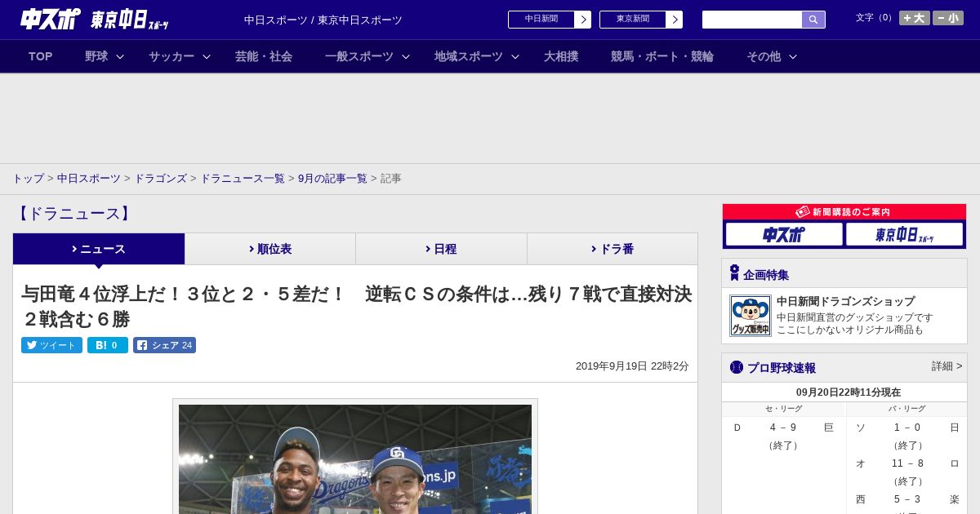The height and width of the screenshot is (514, 980).
Task: Switch to the ドラ番 tab
Action: click(612, 249)
